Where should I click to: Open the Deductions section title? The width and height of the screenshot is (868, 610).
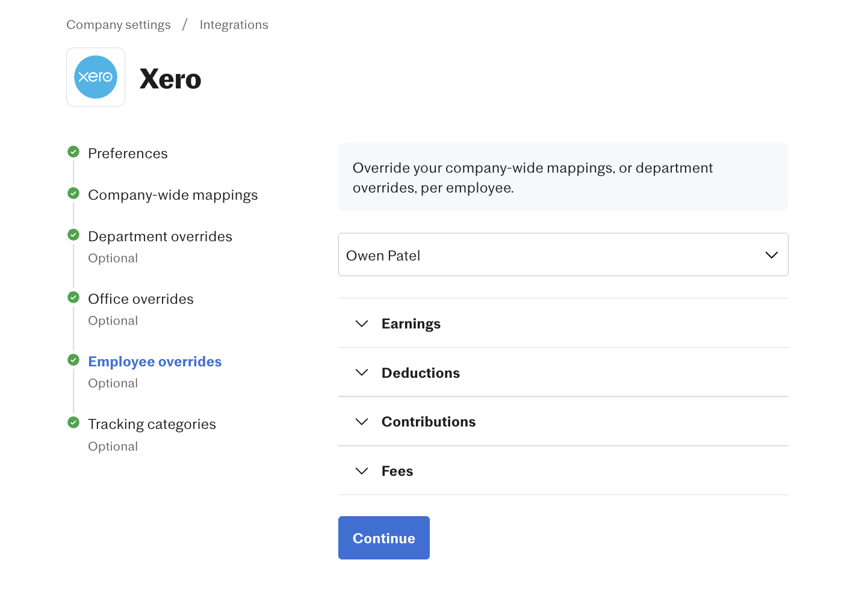(x=421, y=373)
